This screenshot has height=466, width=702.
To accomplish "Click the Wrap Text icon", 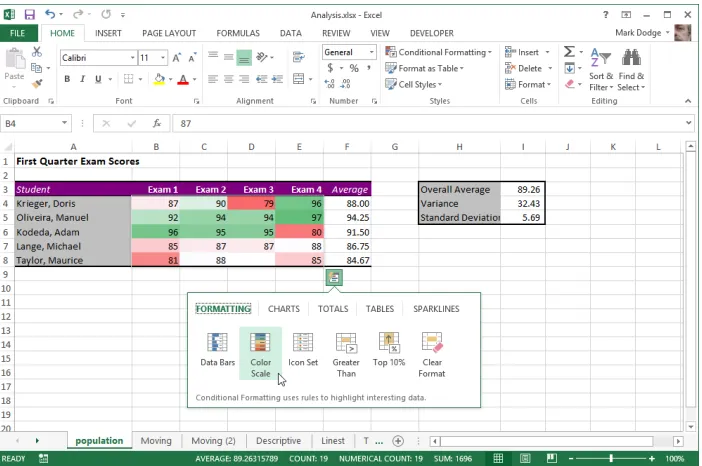I will tap(299, 57).
